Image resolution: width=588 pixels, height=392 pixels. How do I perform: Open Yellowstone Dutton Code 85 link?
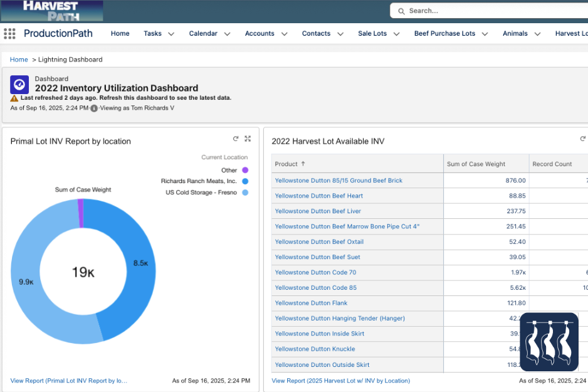316,288
